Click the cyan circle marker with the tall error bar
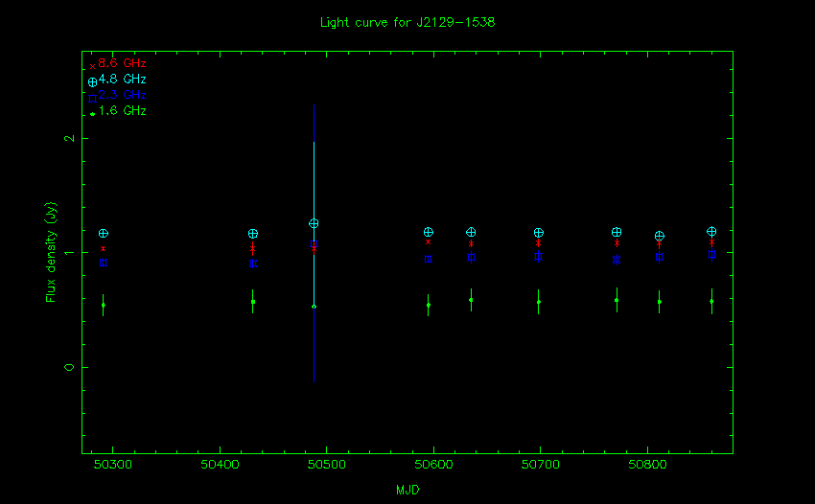This screenshot has width=815, height=504. point(314,223)
